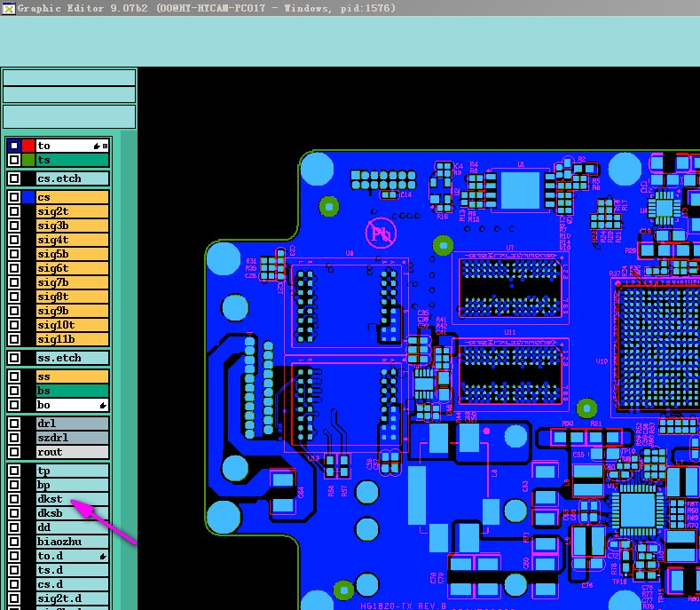This screenshot has width=700, height=610.
Task: Click the Graphic Editor title bar icon
Action: point(8,8)
